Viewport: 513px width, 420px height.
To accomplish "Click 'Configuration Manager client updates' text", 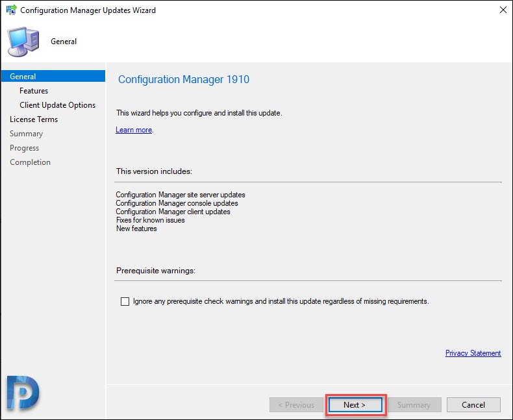I will tap(173, 212).
